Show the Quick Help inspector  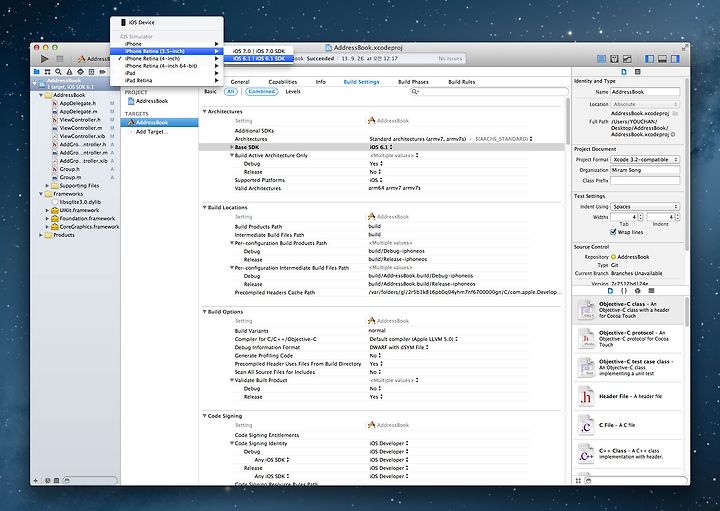coord(637,72)
